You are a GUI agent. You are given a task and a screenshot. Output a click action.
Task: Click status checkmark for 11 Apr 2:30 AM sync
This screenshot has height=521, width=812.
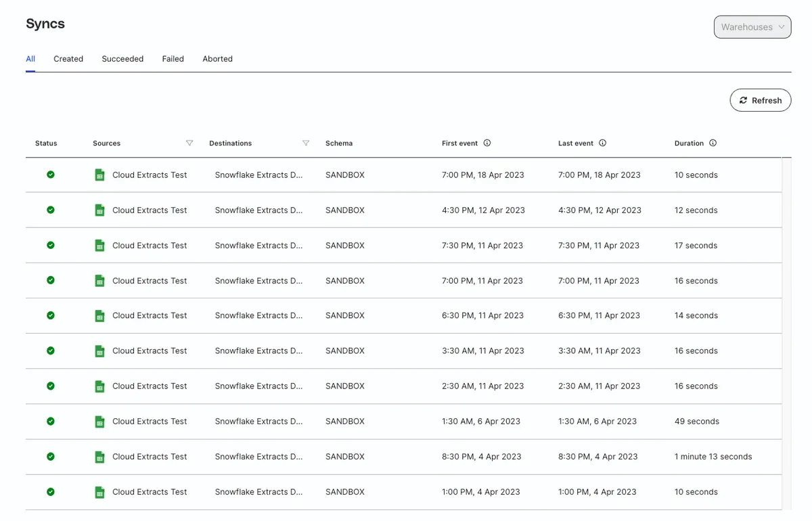click(x=50, y=386)
